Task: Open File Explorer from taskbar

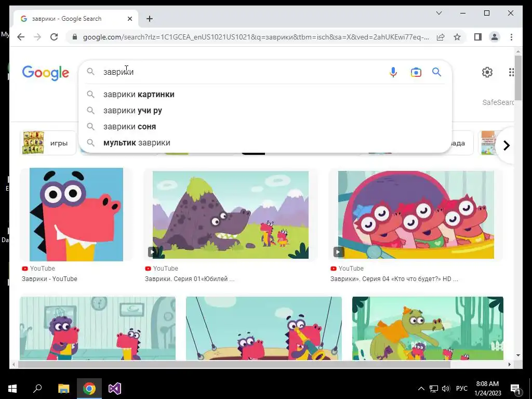Action: (63, 389)
